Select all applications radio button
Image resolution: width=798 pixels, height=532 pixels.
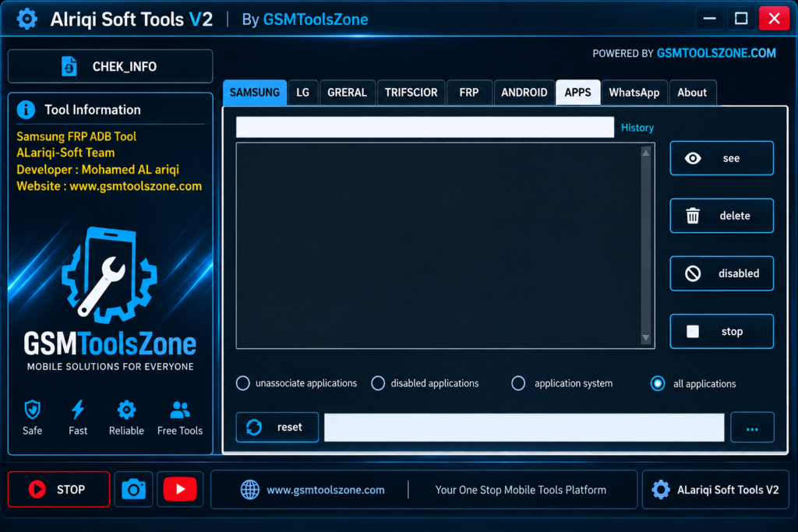[x=658, y=383]
